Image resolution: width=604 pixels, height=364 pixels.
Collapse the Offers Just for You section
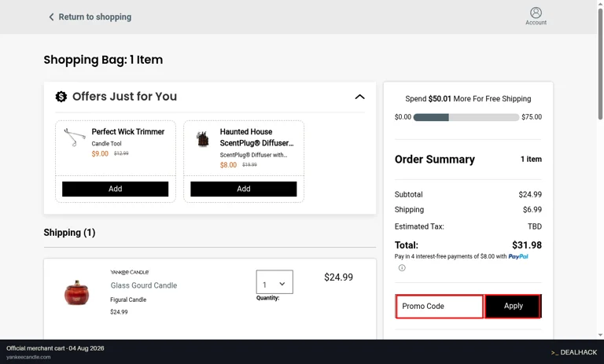tap(359, 97)
